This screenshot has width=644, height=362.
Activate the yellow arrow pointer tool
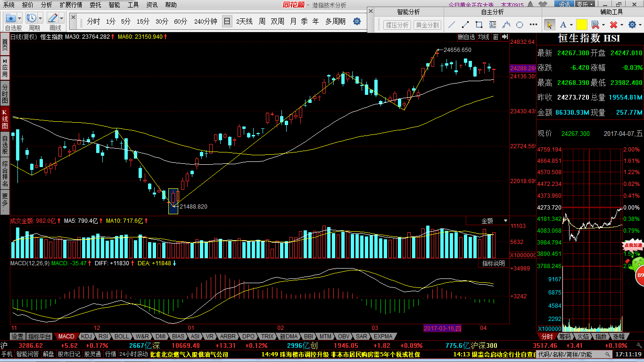[x=549, y=25]
